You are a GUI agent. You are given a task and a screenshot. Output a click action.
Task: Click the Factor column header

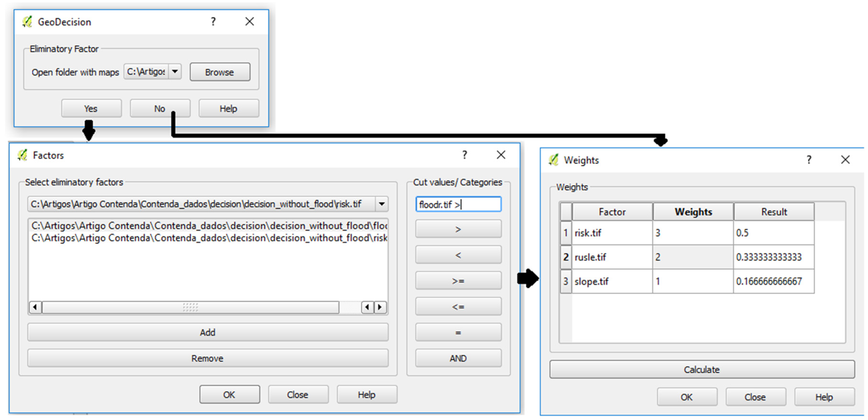(x=612, y=212)
